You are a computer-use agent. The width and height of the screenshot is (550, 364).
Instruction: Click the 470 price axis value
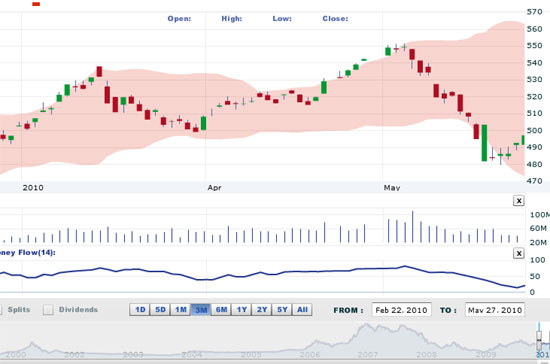pos(535,181)
